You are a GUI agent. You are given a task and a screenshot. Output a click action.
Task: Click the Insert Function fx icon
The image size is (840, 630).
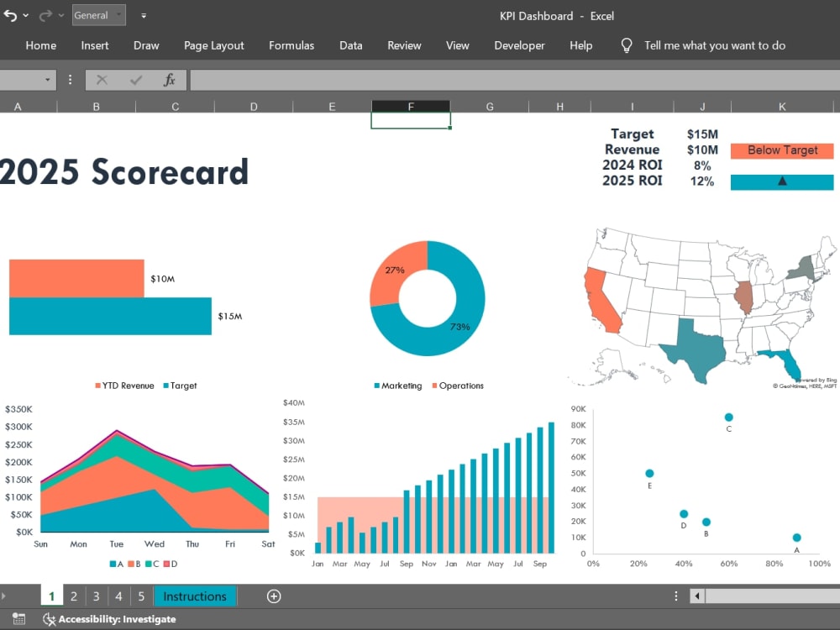pyautogui.click(x=170, y=80)
